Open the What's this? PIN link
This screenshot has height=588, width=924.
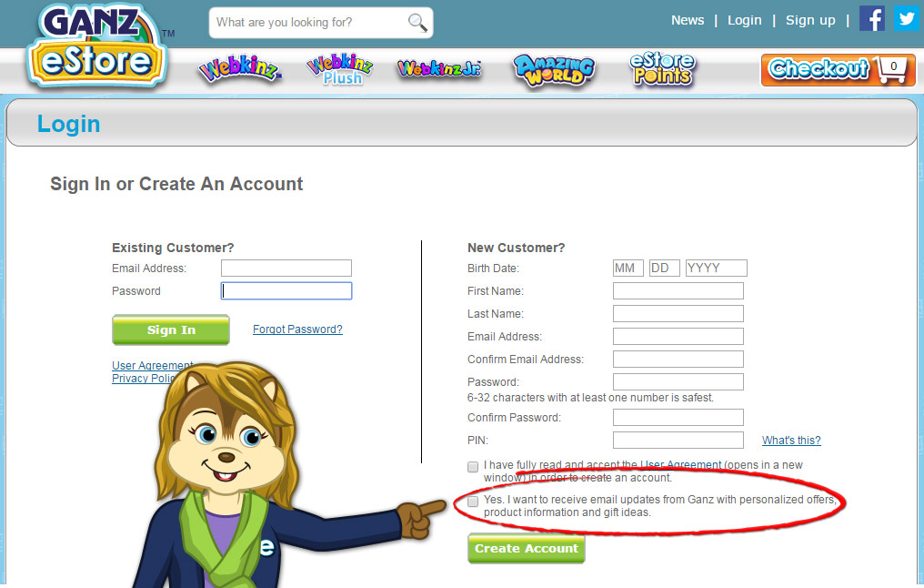coord(791,440)
